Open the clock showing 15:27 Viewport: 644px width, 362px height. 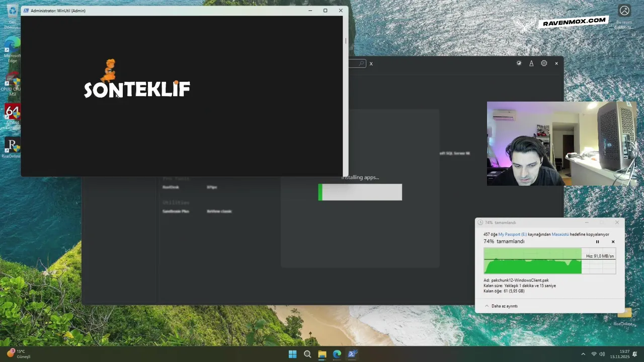tap(620, 354)
